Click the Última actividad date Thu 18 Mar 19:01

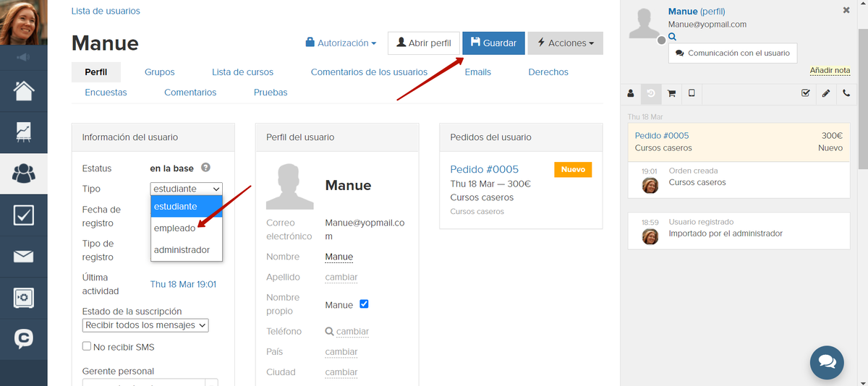click(183, 284)
